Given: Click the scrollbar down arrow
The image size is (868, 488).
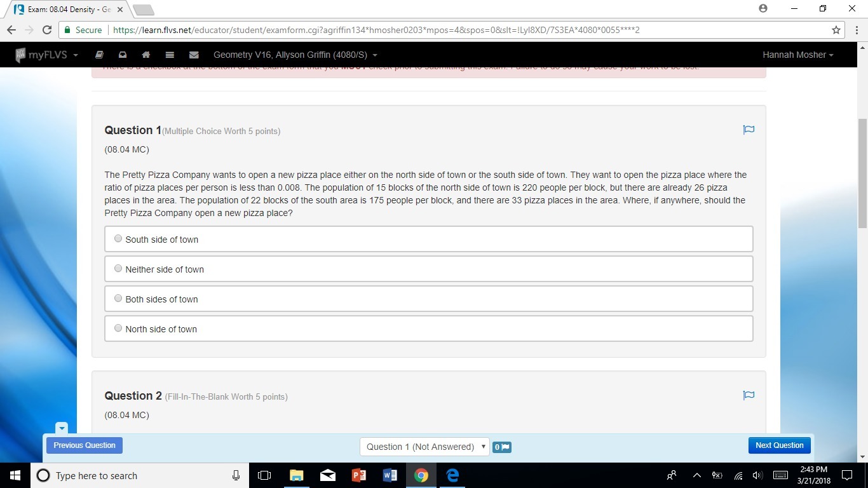Looking at the screenshot, I should coord(862,457).
